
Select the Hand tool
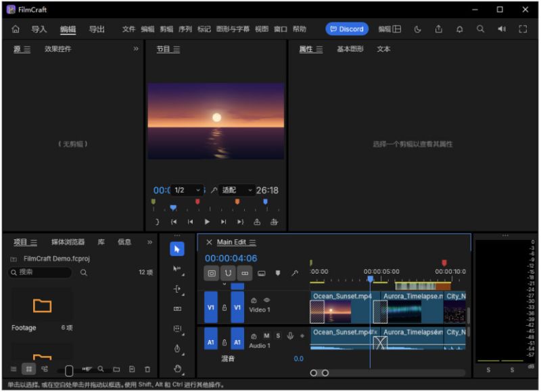click(177, 369)
